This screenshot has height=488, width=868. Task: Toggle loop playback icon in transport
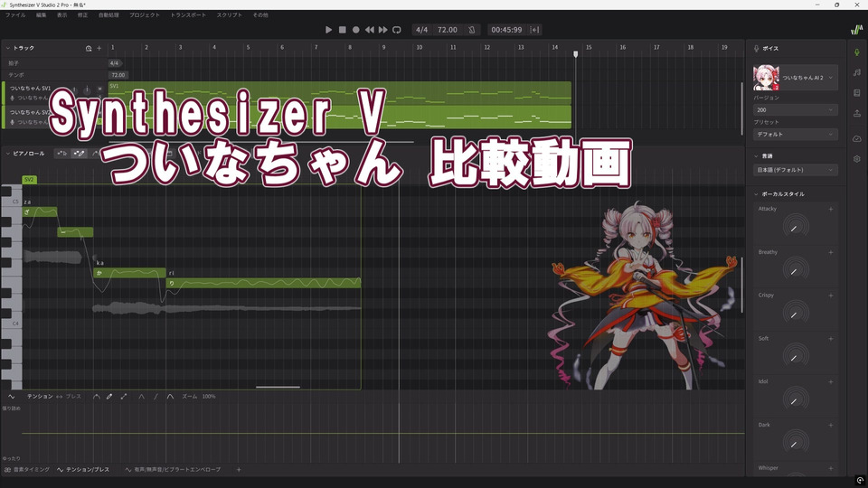click(x=397, y=30)
